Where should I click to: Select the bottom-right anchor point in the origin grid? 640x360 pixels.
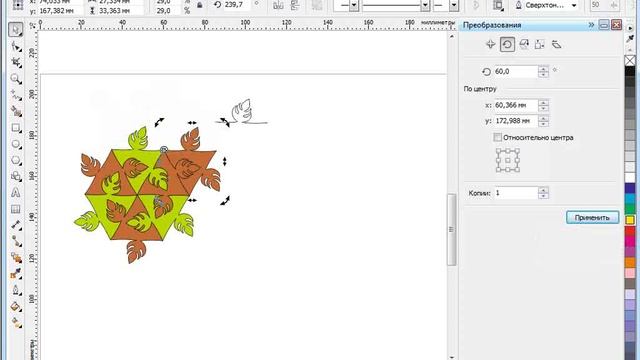point(518,170)
